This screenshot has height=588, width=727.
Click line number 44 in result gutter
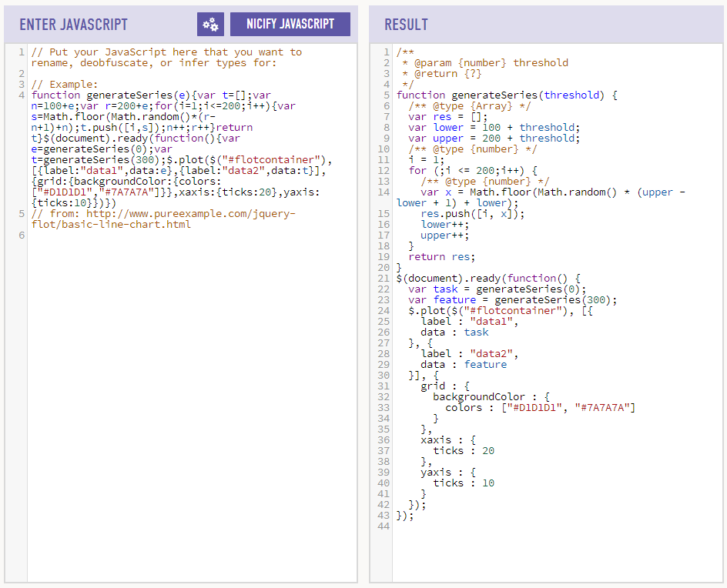click(384, 526)
